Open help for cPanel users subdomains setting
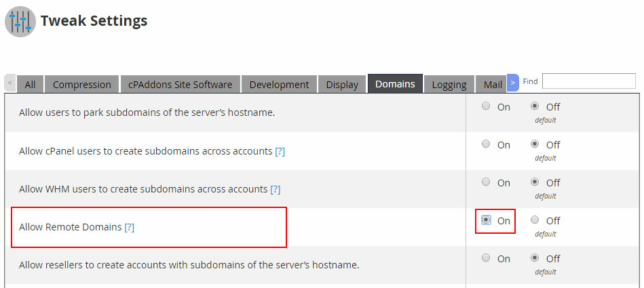The width and height of the screenshot is (644, 288). coord(280,151)
